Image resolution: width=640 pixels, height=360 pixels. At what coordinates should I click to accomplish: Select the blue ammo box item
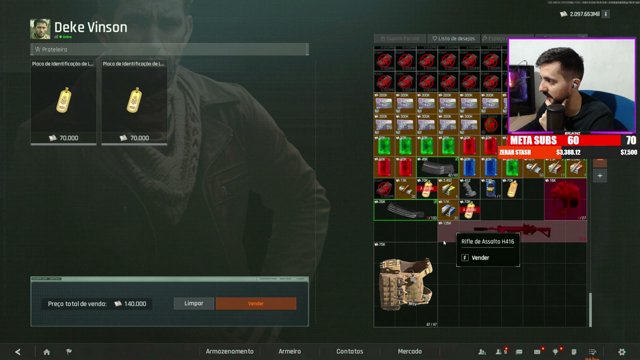[448, 210]
